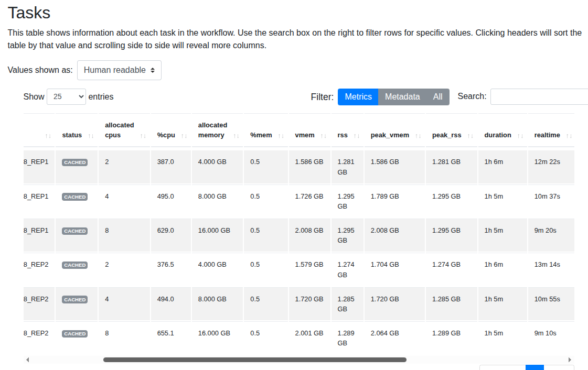
Task: Sort by duration column sort icon
Action: [520, 136]
